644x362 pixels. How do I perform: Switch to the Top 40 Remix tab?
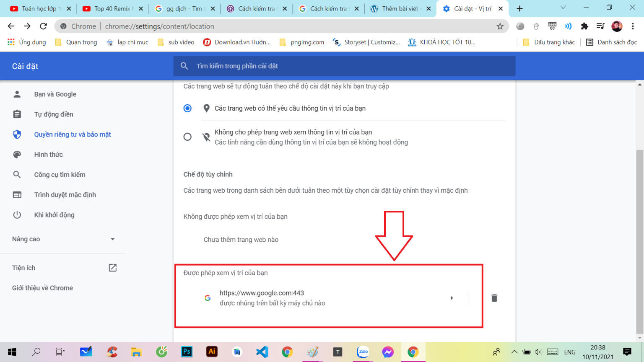(112, 9)
